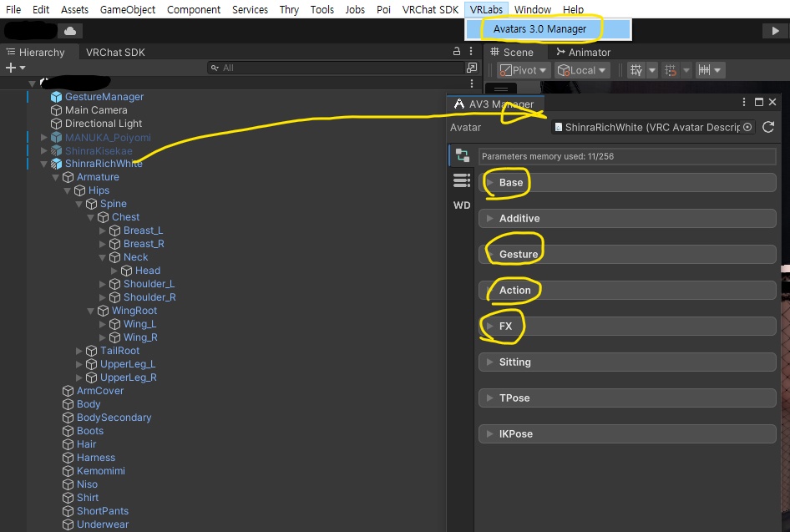Select GestureManager in the Hierarchy
790x532 pixels.
104,97
